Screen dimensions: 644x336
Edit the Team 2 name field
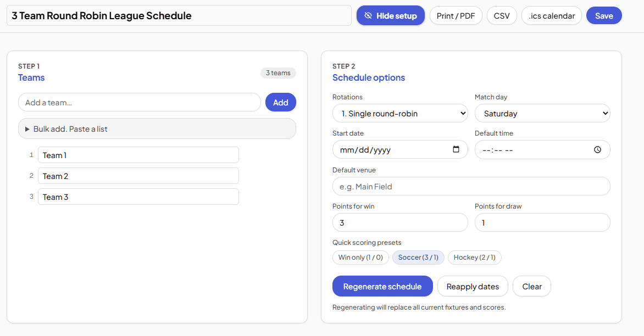(138, 176)
